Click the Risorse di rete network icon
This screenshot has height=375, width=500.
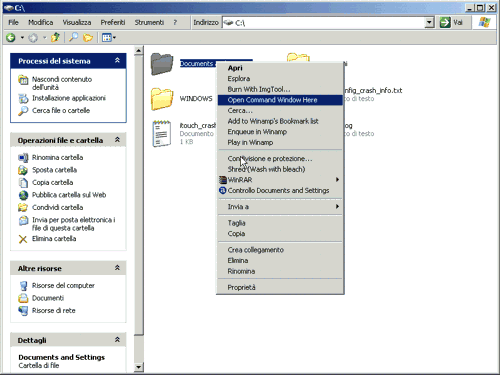[23, 311]
